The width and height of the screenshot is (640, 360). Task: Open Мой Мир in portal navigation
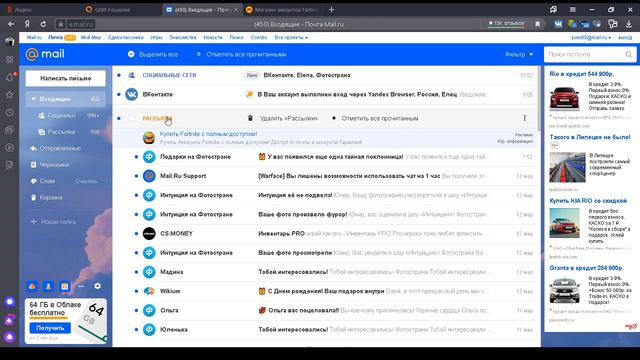coord(91,37)
